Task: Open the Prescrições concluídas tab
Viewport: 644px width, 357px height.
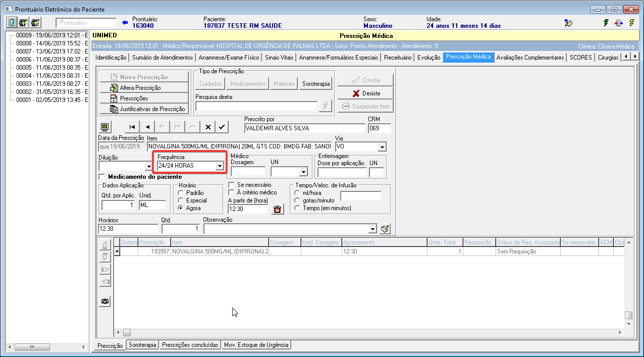Action: [191, 345]
